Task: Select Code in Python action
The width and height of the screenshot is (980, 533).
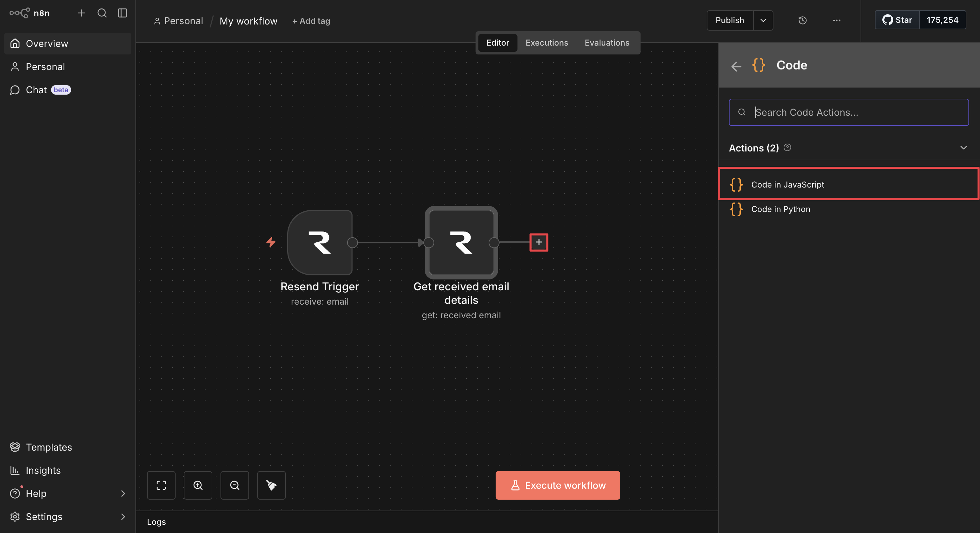Action: [780, 209]
